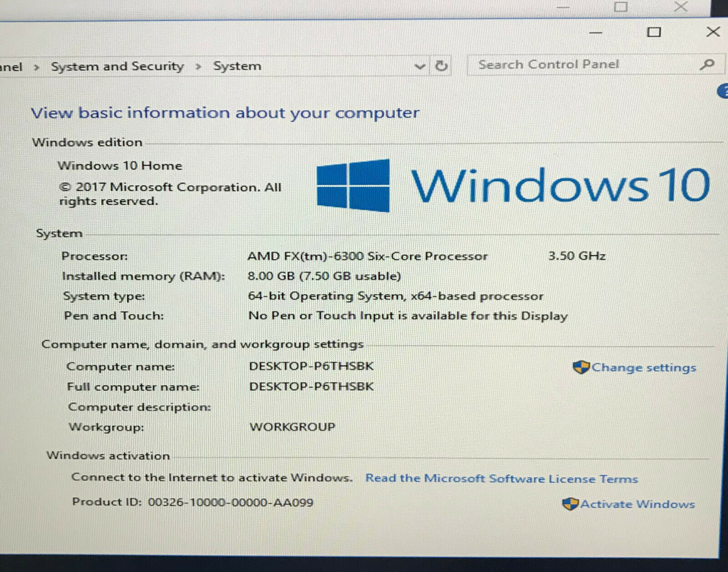Open the blue help icon

click(723, 91)
